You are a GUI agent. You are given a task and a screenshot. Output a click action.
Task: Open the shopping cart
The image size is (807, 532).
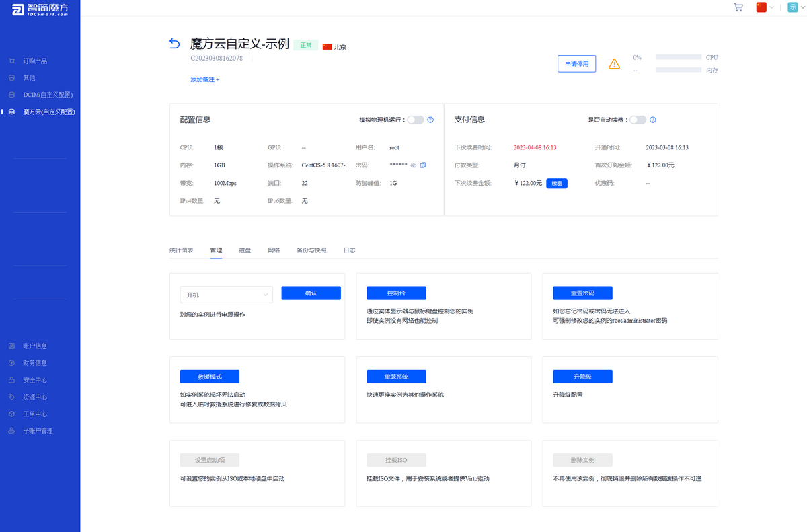tap(738, 7)
